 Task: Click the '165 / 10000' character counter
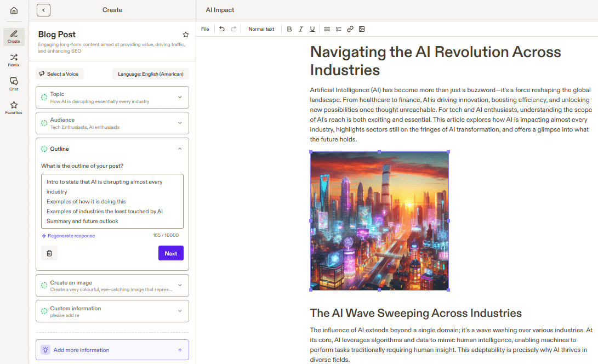click(x=166, y=235)
